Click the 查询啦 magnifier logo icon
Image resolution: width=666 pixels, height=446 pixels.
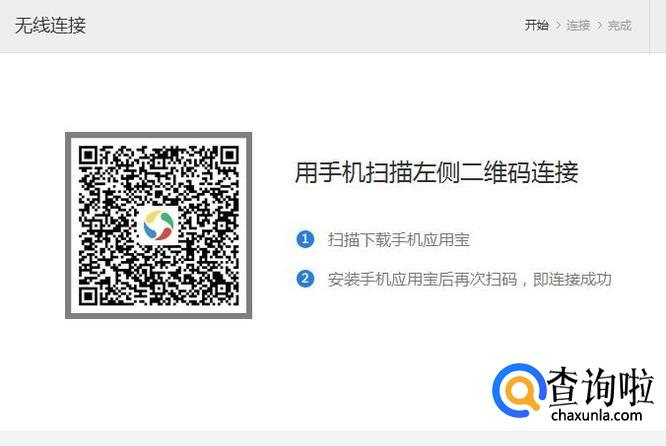tap(519, 391)
